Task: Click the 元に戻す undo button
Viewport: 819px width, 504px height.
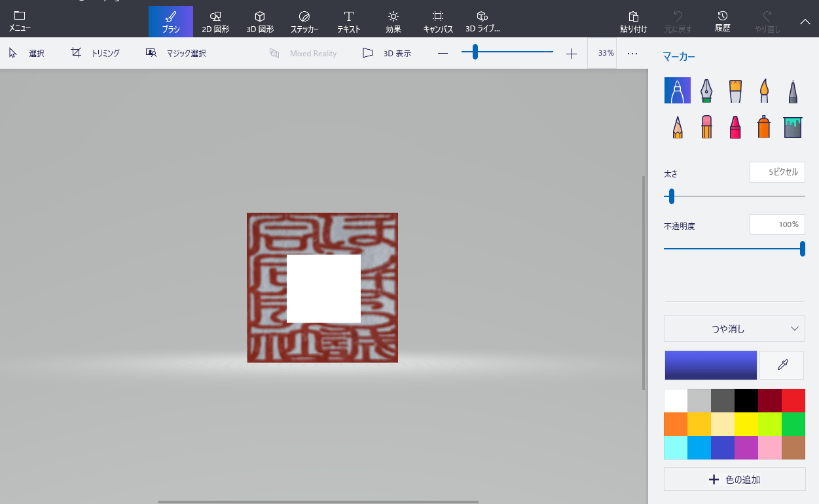Action: point(678,21)
